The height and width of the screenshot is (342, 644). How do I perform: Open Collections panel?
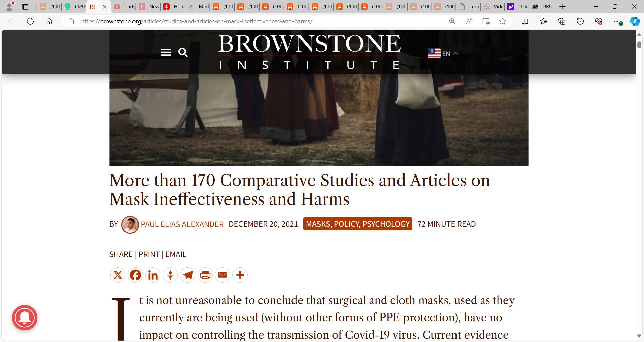[x=562, y=21]
